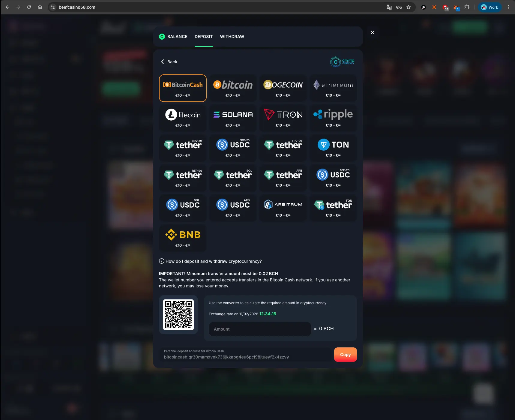Choose the bitcoin deposit option
The image size is (515, 420).
click(x=233, y=88)
